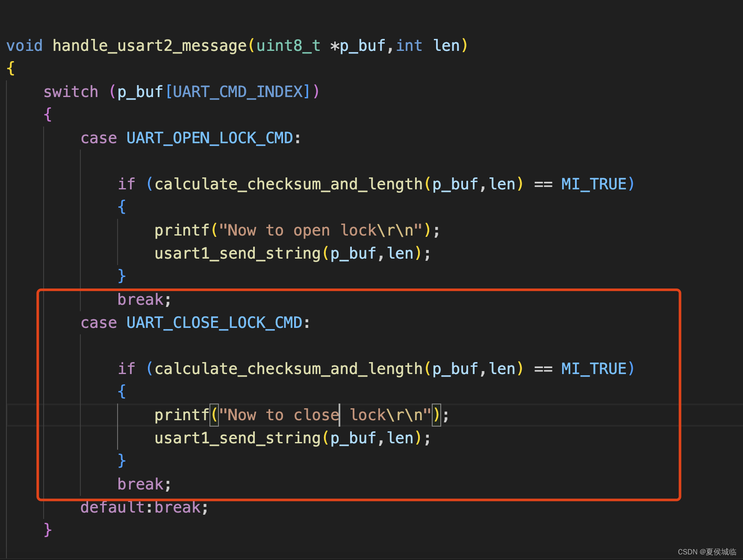Image resolution: width=743 pixels, height=560 pixels.
Task: Click printf in the open-lock case
Action: point(182,230)
